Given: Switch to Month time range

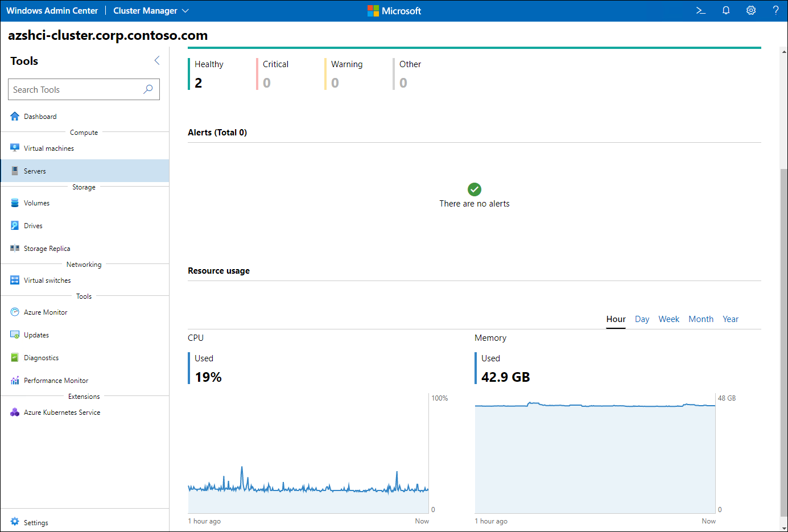Looking at the screenshot, I should (x=700, y=319).
